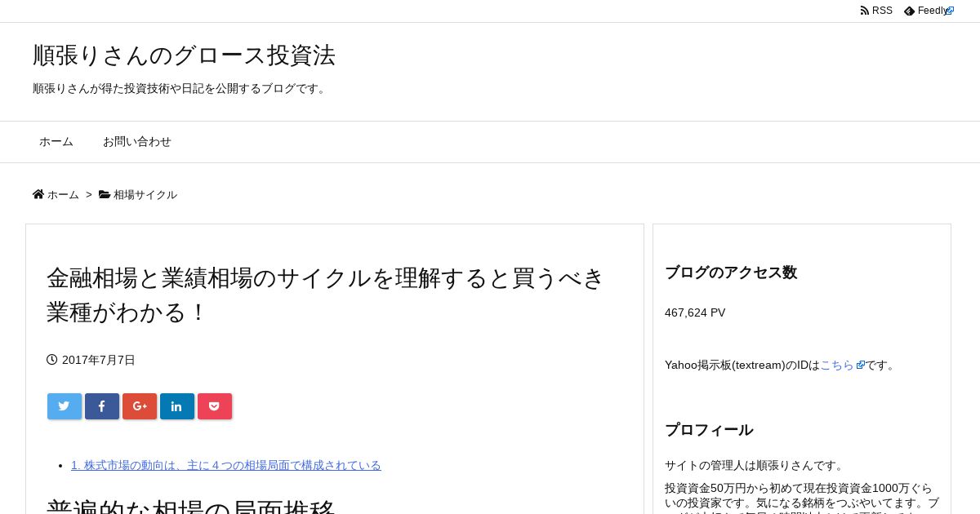The image size is (980, 514).
Task: Open the 相場サイクル category breadcrumb
Action: click(x=145, y=195)
